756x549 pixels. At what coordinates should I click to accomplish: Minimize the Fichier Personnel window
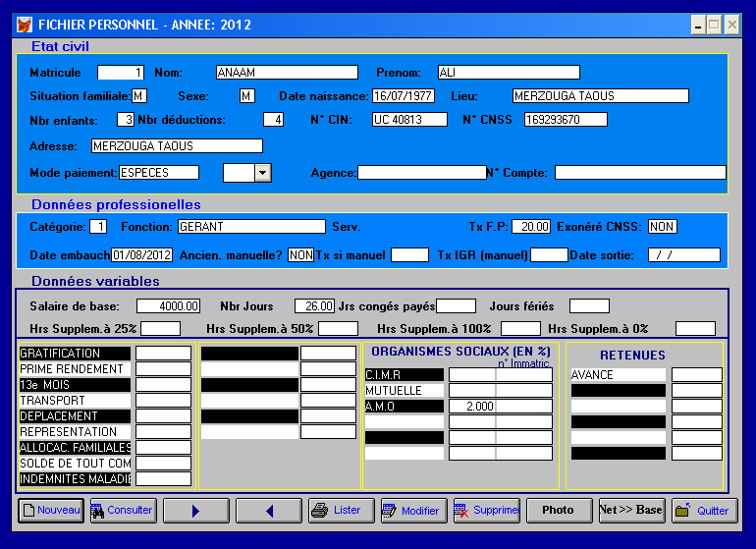(x=699, y=25)
